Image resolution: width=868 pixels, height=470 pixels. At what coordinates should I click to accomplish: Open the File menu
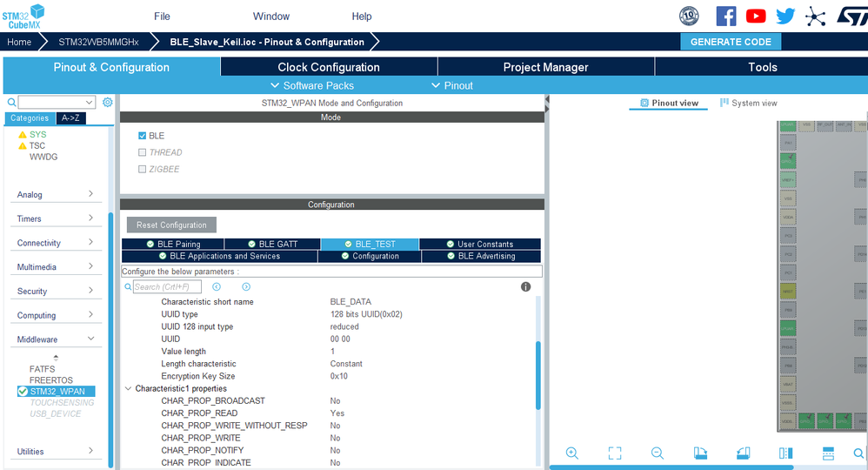tap(162, 16)
